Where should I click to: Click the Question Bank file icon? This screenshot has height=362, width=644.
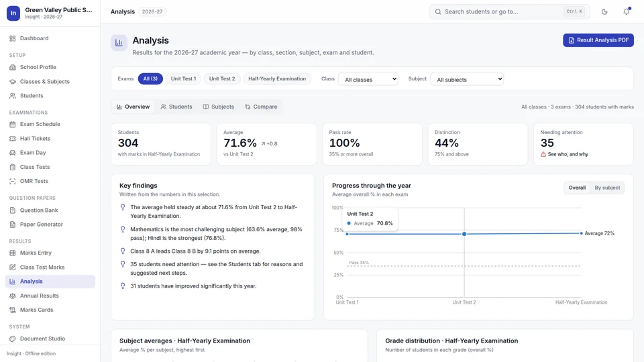(12, 210)
